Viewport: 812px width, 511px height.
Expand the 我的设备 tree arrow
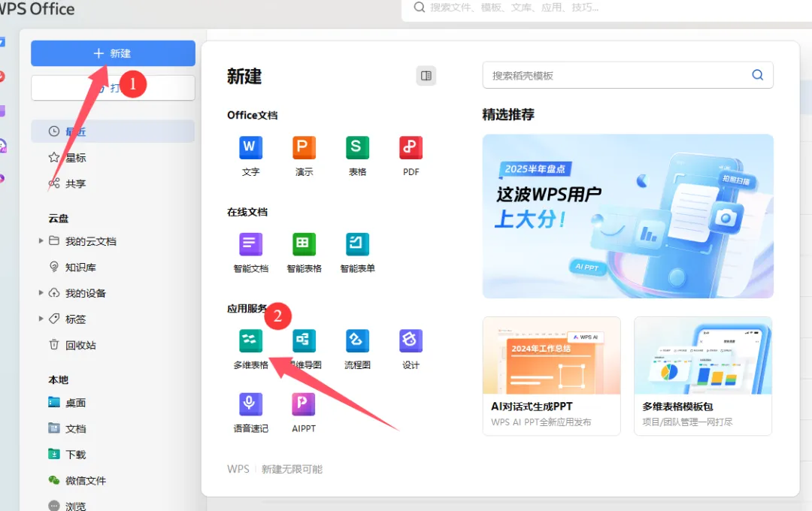pyautogui.click(x=41, y=292)
